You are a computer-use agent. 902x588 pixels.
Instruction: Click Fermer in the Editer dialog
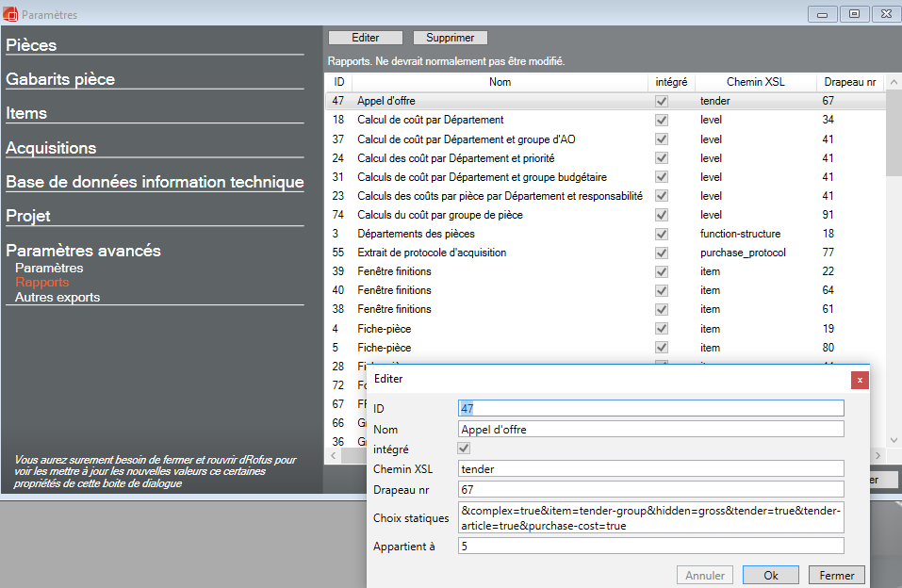836,575
